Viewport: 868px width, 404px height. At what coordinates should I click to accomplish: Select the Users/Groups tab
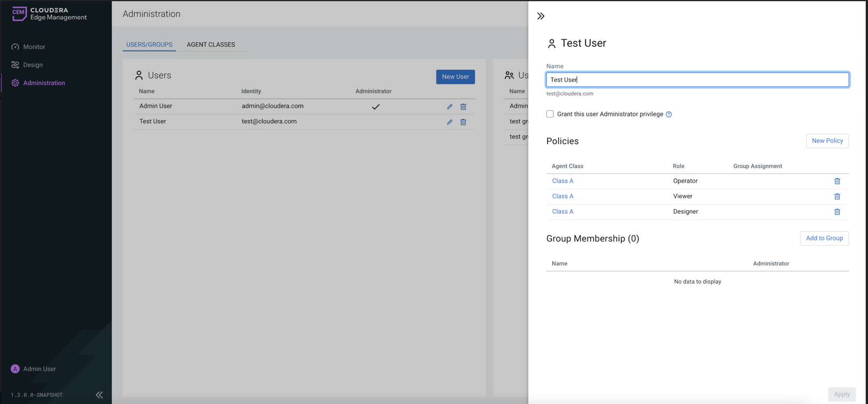point(149,45)
